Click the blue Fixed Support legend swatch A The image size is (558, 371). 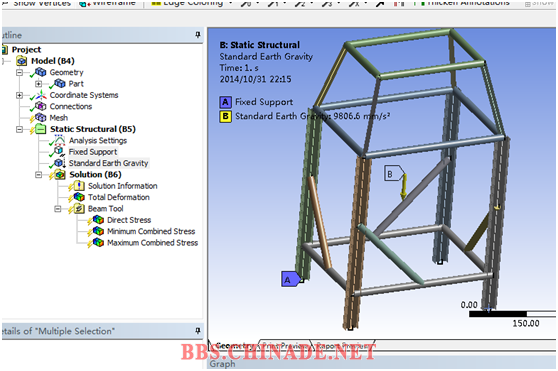pyautogui.click(x=225, y=102)
